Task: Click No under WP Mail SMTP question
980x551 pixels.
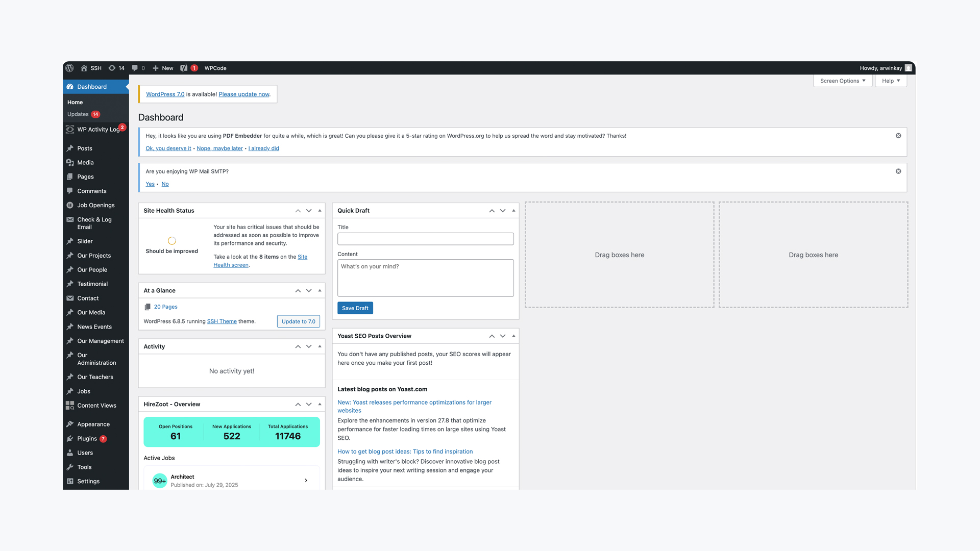Action: (x=165, y=184)
